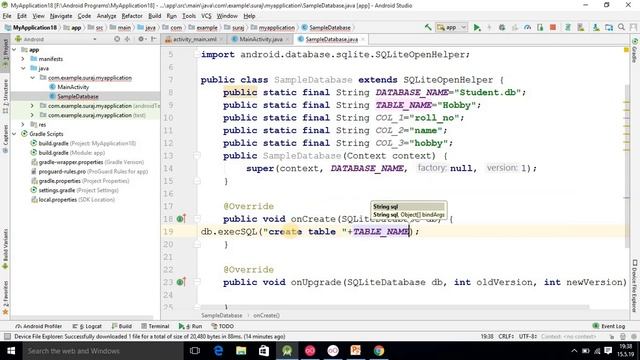Open the Run tool window
Image resolution: width=640 pixels, height=360 pixels.
(191, 326)
